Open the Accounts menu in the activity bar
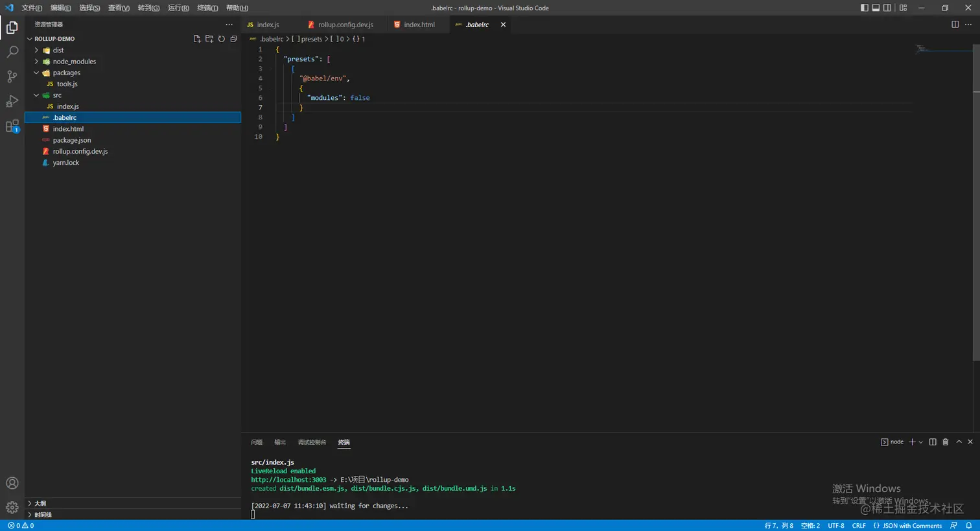The height and width of the screenshot is (531, 980). click(12, 483)
